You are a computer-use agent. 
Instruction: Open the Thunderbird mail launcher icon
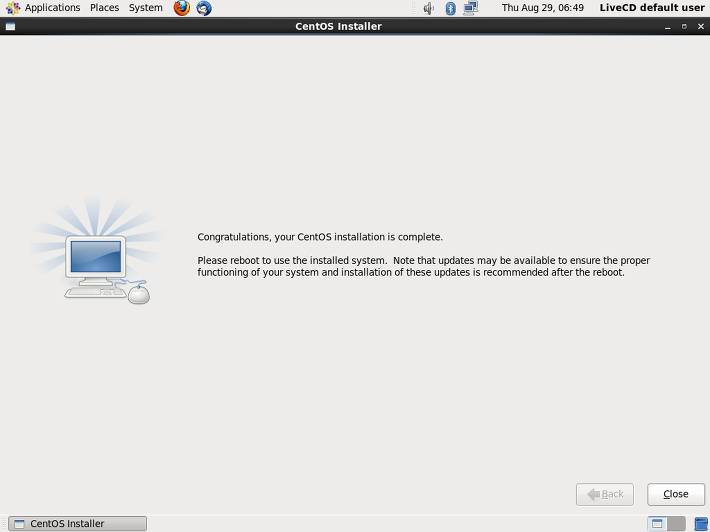point(204,8)
